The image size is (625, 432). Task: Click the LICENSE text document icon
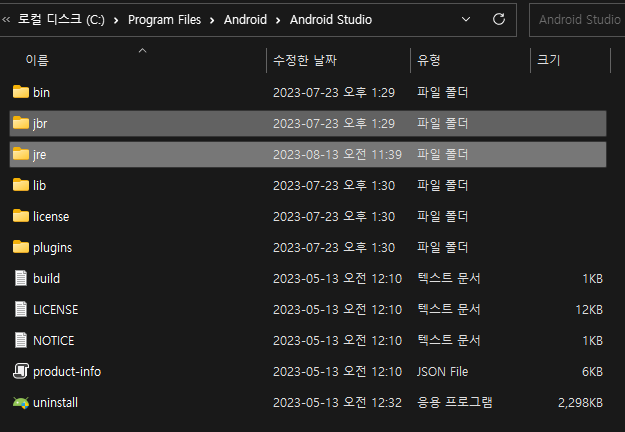21,309
